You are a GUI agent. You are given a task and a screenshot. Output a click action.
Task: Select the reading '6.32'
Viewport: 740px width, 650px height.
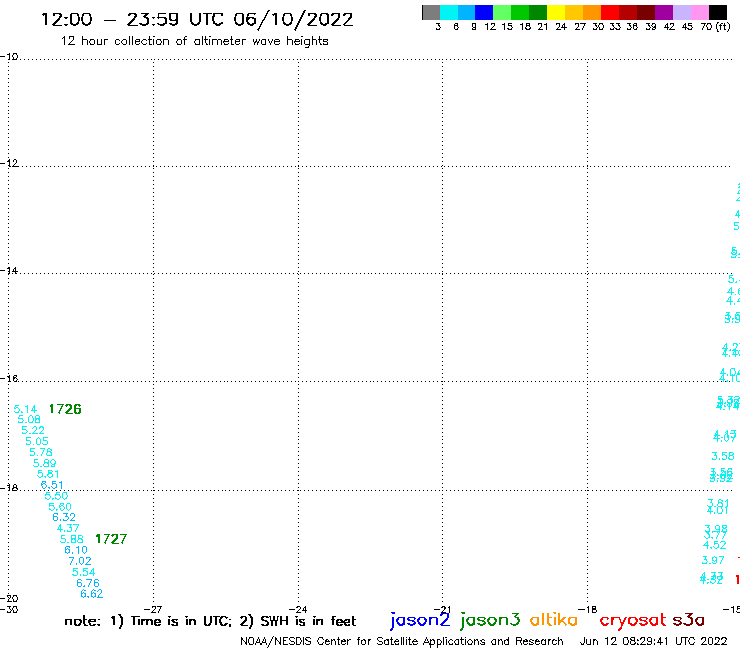64,517
